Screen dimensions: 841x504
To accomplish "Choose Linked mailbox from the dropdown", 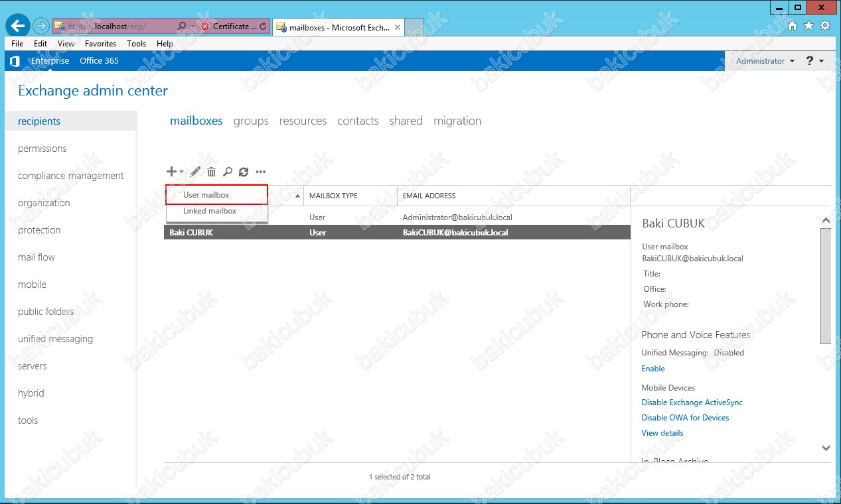I will tap(216, 211).
